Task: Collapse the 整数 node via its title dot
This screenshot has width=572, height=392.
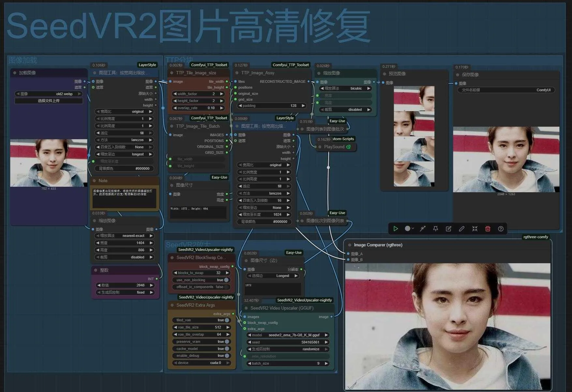Action: pyautogui.click(x=95, y=270)
